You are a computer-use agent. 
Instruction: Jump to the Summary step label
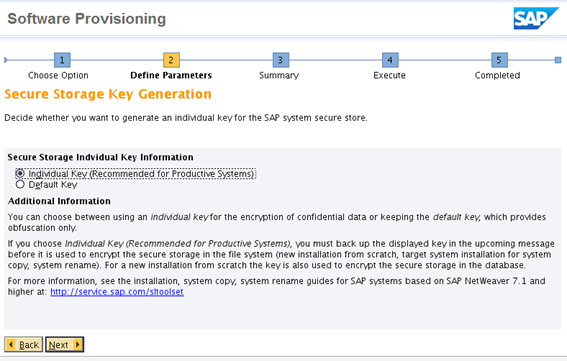point(279,75)
